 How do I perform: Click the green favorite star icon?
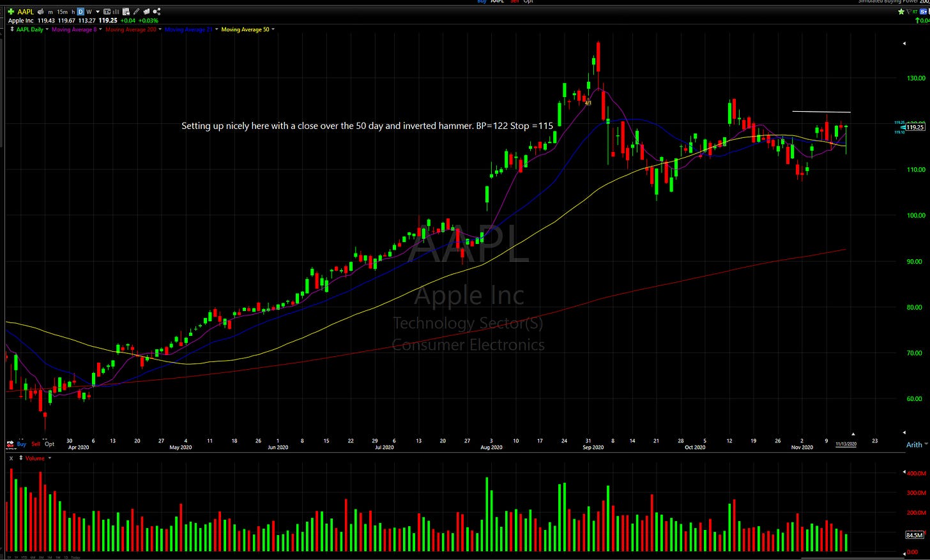(x=901, y=11)
